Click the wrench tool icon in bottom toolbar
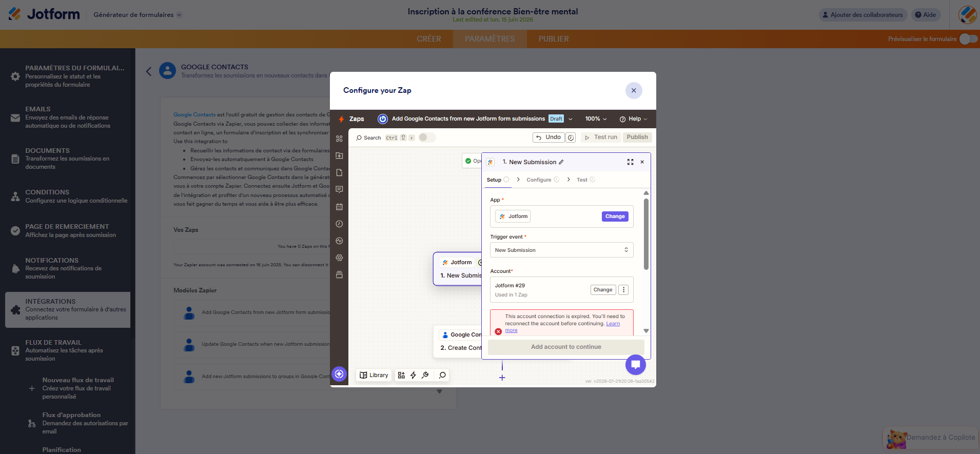This screenshot has height=454, width=980. click(425, 376)
